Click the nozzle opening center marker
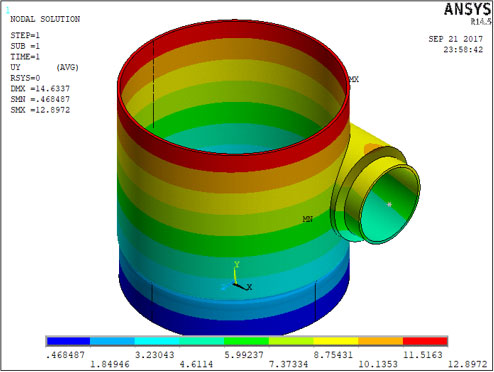Image resolution: width=494 pixels, height=372 pixels. (x=389, y=204)
